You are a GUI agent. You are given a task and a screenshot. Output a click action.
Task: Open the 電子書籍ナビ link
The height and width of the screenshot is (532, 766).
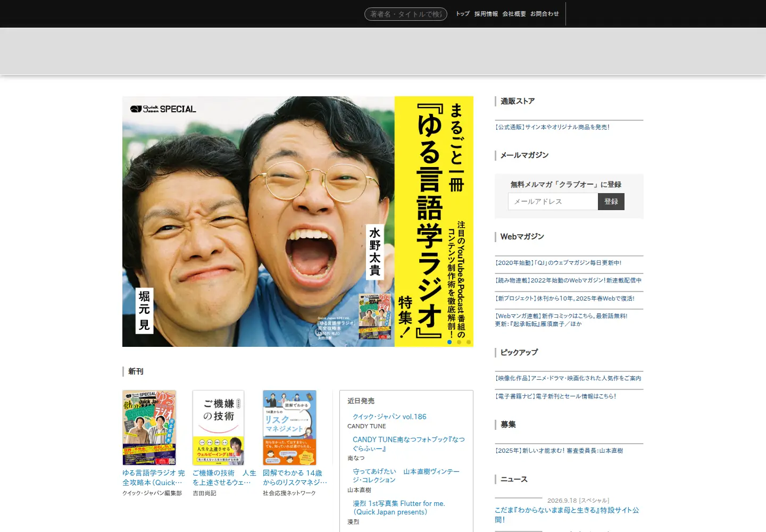pos(555,396)
